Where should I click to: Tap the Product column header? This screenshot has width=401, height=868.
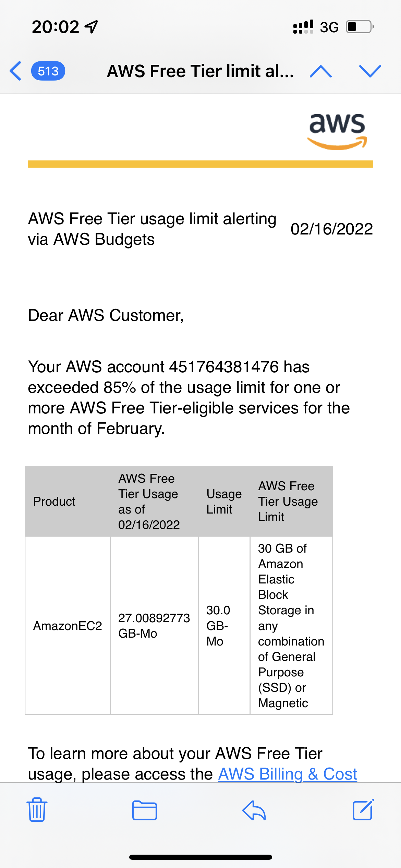pyautogui.click(x=54, y=501)
